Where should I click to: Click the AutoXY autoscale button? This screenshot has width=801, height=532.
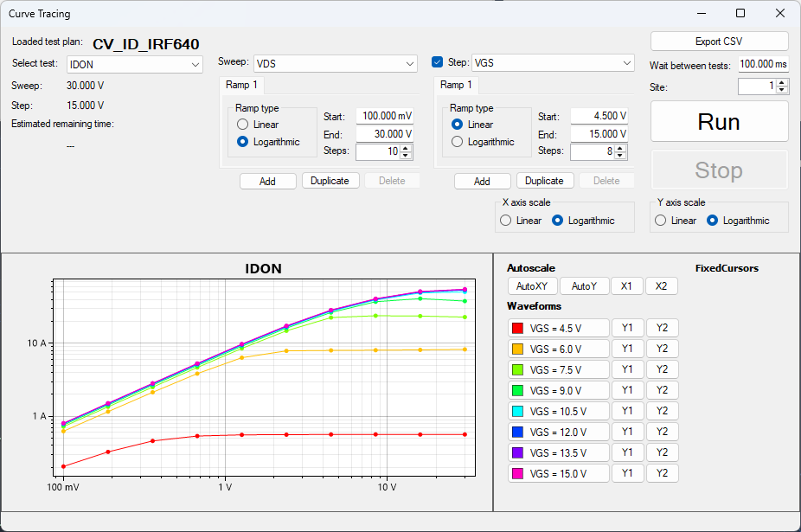pos(532,286)
